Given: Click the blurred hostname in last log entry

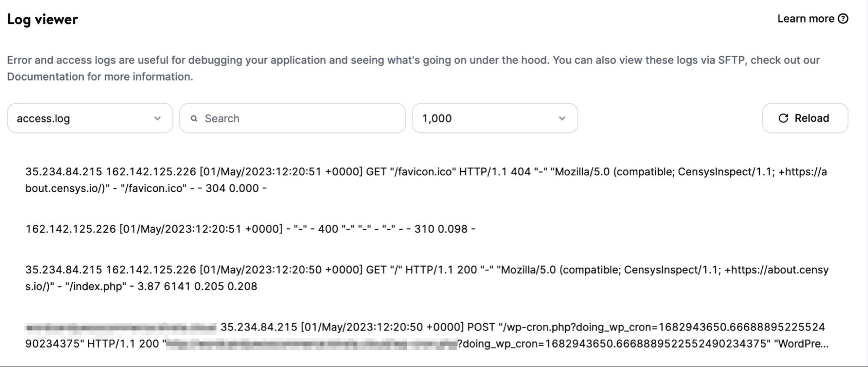Looking at the screenshot, I should (x=121, y=327).
